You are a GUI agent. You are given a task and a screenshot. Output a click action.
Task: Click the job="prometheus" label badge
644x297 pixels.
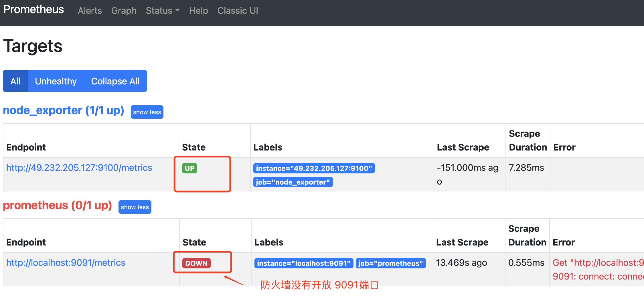391,263
